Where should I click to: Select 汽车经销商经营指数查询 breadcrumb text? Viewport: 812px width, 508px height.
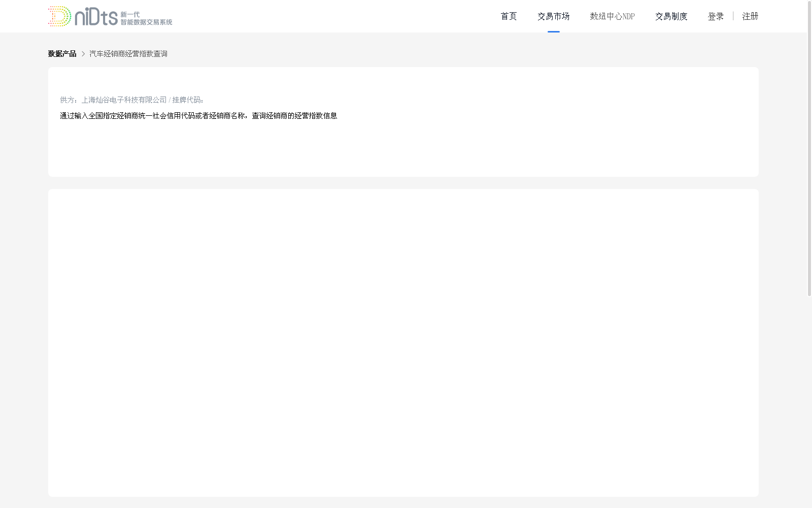pyautogui.click(x=128, y=54)
